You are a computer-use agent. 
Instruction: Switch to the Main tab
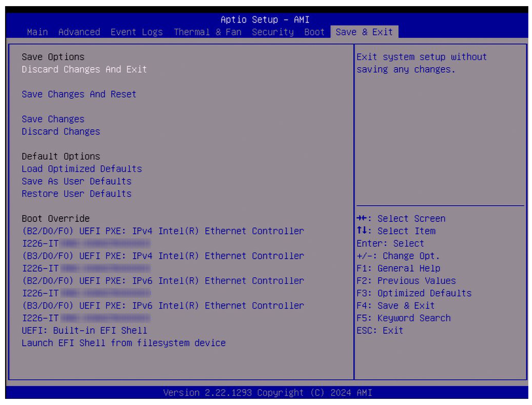point(37,32)
